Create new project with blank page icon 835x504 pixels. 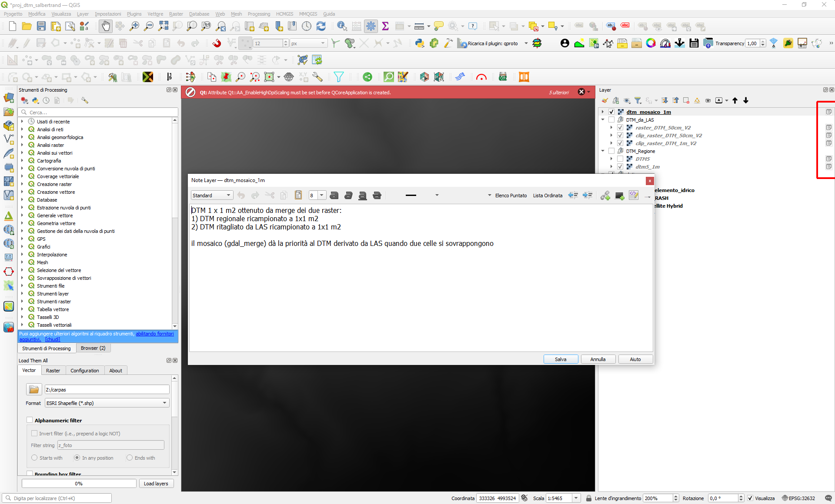coord(13,26)
